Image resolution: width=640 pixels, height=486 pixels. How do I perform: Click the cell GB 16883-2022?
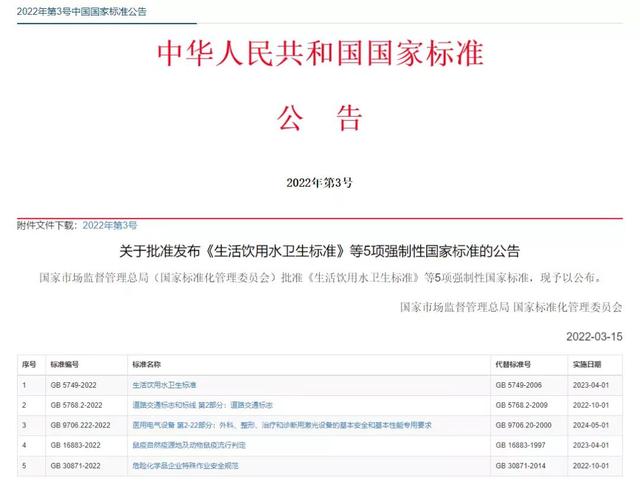pos(76,445)
